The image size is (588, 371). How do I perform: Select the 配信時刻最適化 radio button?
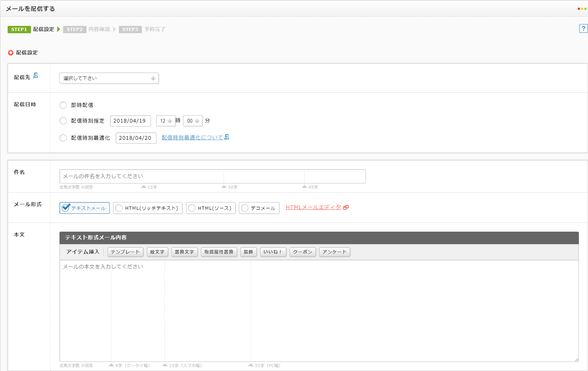63,138
